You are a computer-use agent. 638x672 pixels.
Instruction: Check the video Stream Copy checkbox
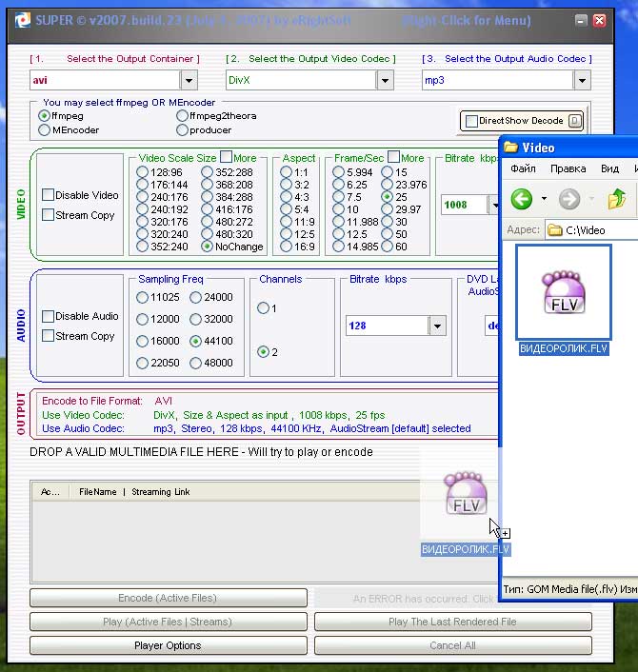click(x=48, y=215)
